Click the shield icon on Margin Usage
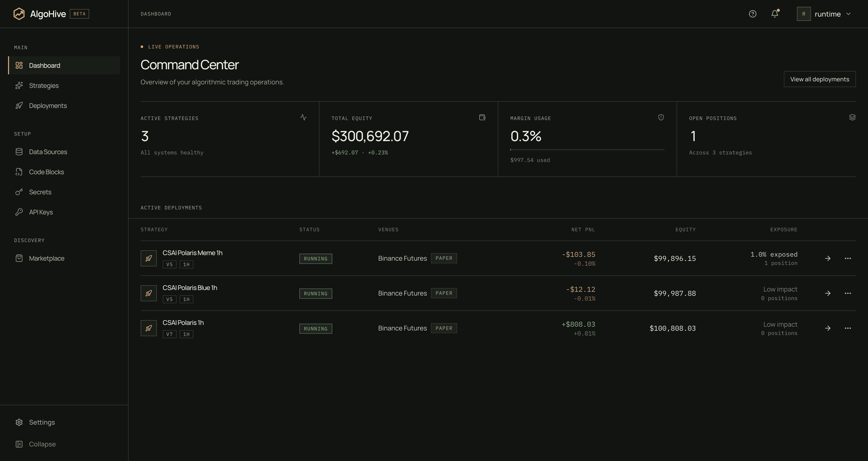Image resolution: width=868 pixels, height=461 pixels. [x=661, y=117]
